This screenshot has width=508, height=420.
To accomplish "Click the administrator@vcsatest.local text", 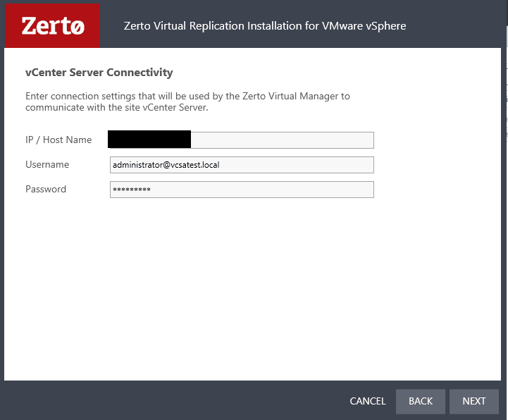I will coord(166,165).
